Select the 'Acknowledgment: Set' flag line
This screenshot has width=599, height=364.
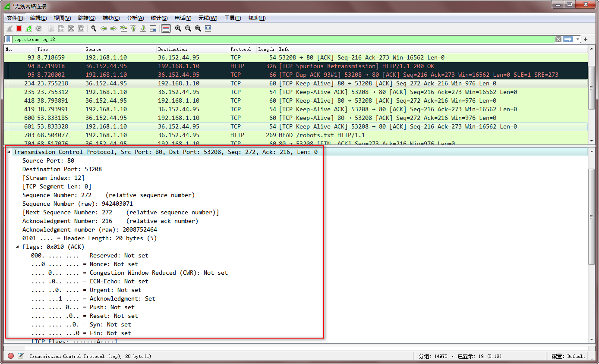click(x=93, y=298)
